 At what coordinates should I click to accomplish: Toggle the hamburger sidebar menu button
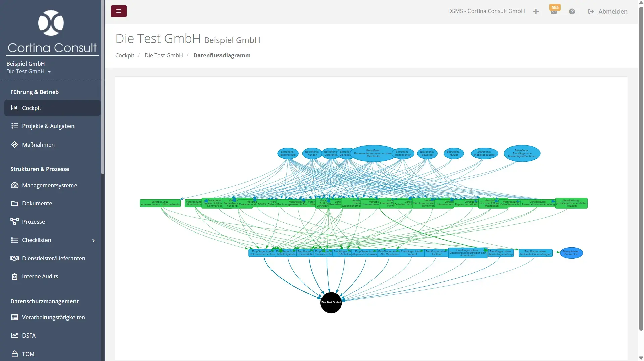tap(119, 11)
